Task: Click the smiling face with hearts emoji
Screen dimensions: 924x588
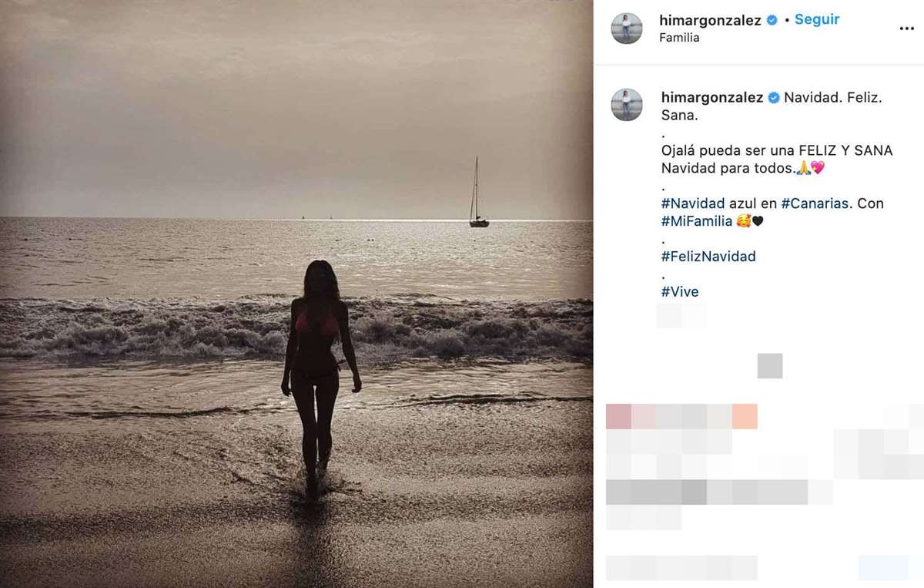Action: pos(743,221)
